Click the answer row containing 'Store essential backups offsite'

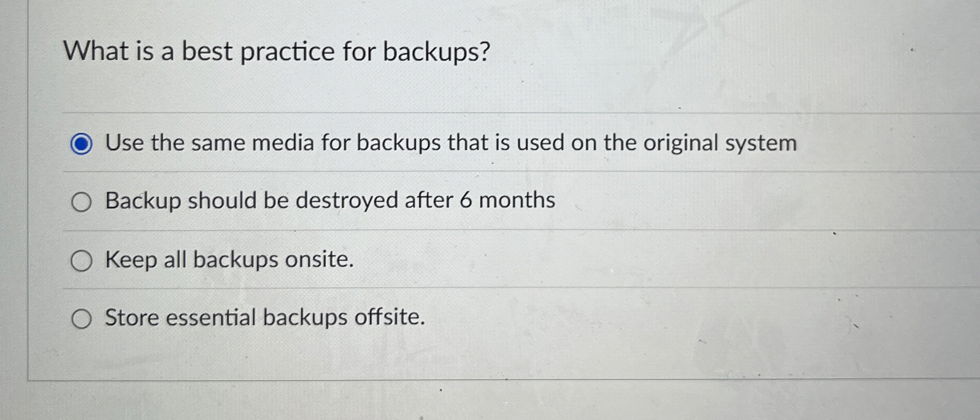[265, 318]
